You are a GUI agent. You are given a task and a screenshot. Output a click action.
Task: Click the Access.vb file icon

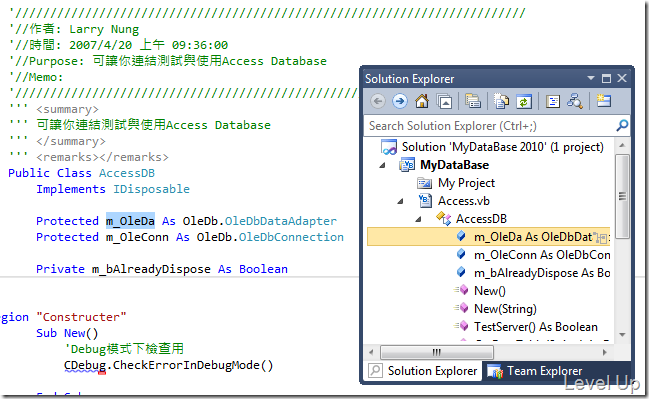[x=425, y=201]
